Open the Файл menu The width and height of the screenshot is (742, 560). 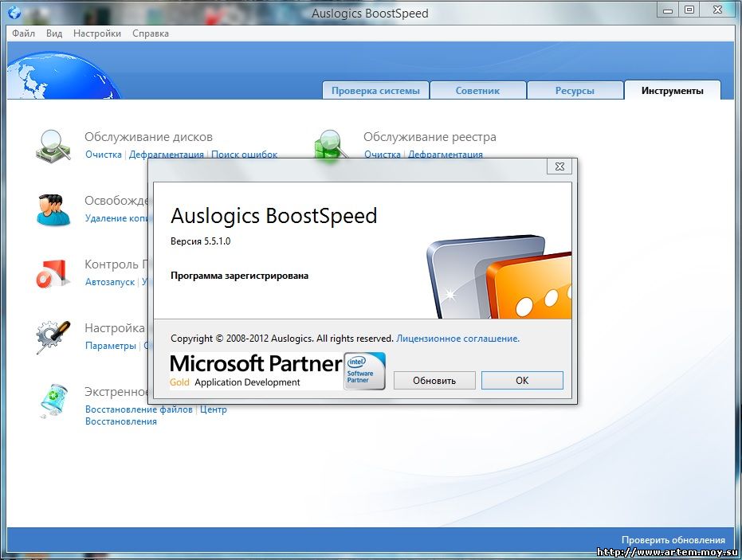23,33
